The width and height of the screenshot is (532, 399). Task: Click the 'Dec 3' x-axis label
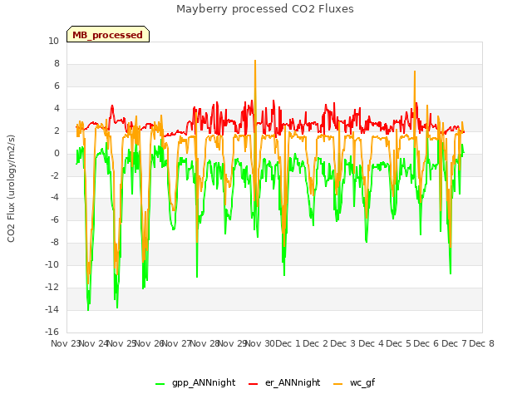tap(343, 343)
